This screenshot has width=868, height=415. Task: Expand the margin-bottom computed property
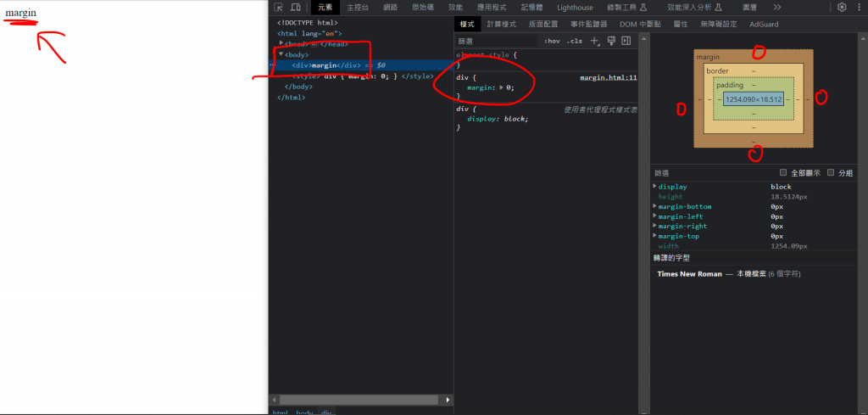pyautogui.click(x=655, y=206)
